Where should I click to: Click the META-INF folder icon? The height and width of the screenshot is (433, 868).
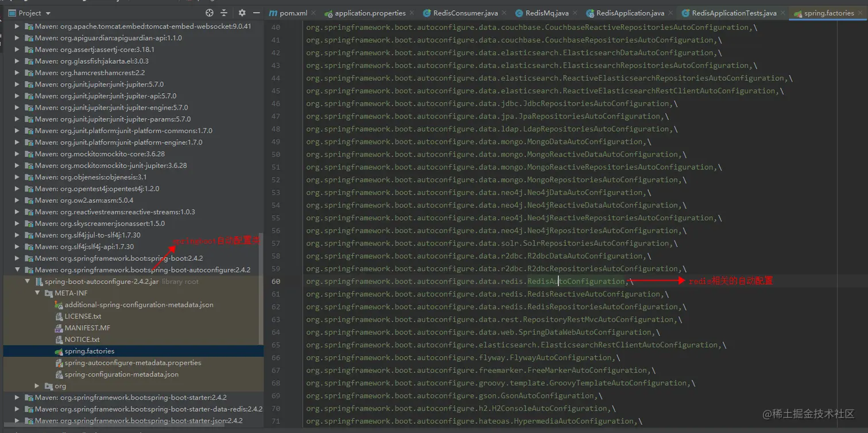click(x=49, y=293)
